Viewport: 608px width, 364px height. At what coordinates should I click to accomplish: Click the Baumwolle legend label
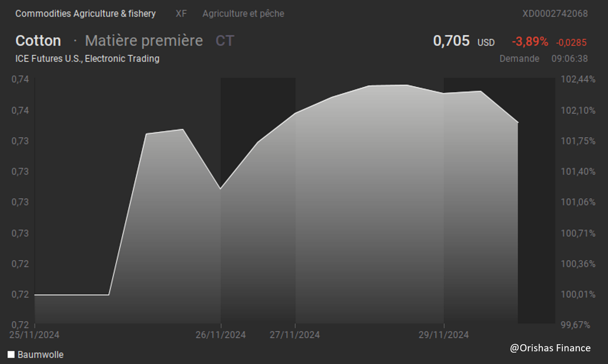[40, 354]
